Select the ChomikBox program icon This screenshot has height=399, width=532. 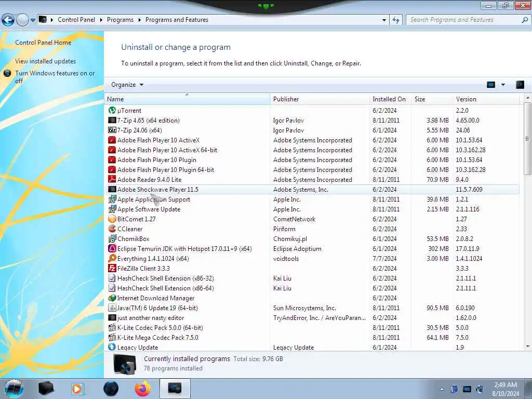tap(112, 238)
